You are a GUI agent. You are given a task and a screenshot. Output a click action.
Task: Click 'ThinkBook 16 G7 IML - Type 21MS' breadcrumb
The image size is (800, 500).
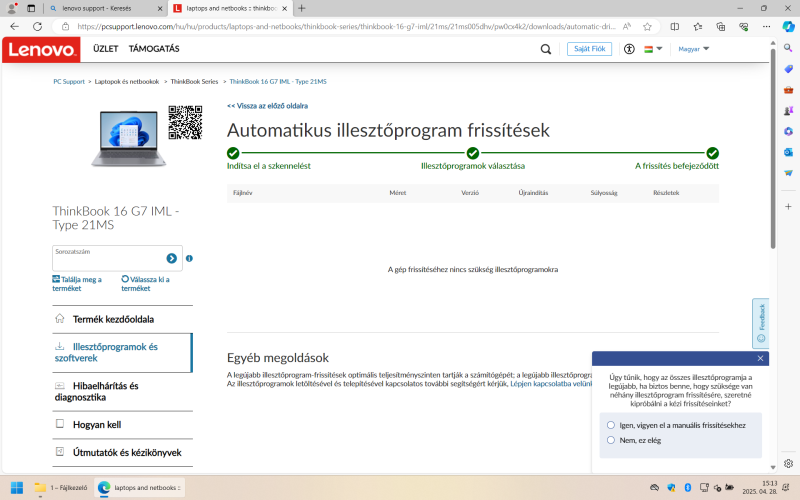[x=278, y=82]
